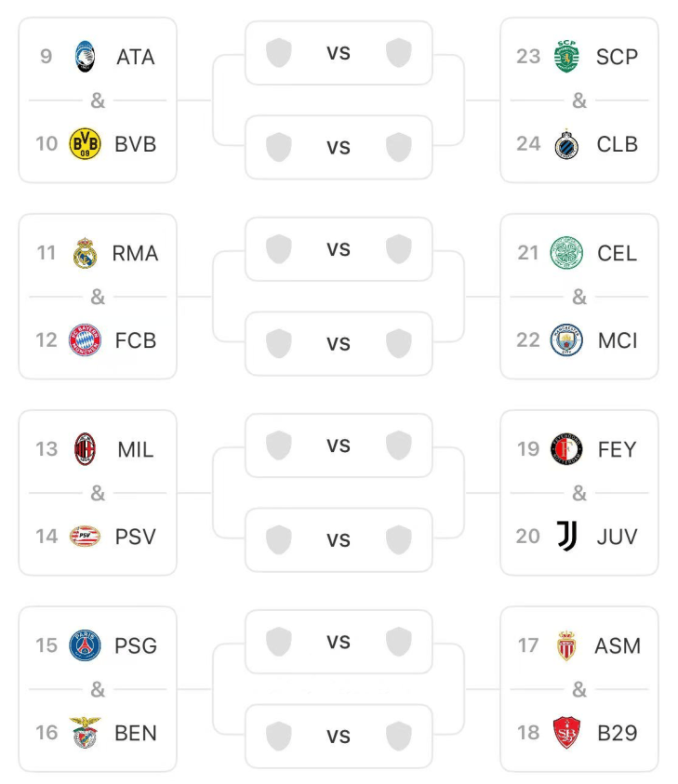The width and height of the screenshot is (678, 784).
Task: Select the Benfica eagle crest
Action: [x=86, y=733]
